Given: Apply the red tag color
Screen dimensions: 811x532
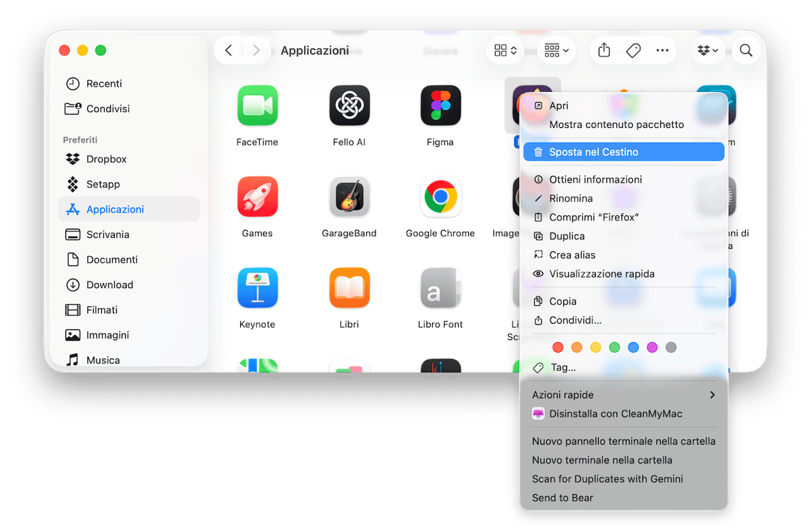Looking at the screenshot, I should (x=558, y=347).
